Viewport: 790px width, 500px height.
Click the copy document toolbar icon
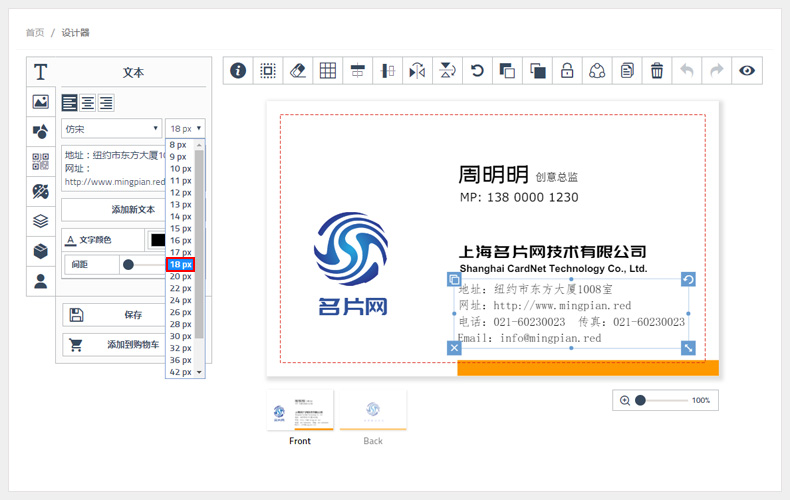[x=627, y=71]
